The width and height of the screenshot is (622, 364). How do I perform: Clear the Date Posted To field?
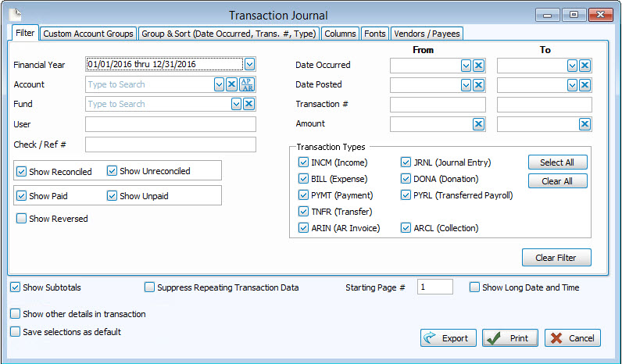[584, 85]
